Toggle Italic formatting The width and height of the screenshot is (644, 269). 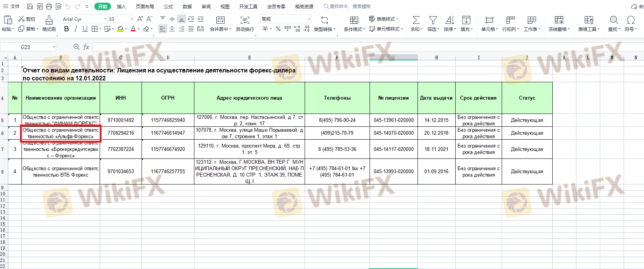[x=75, y=29]
